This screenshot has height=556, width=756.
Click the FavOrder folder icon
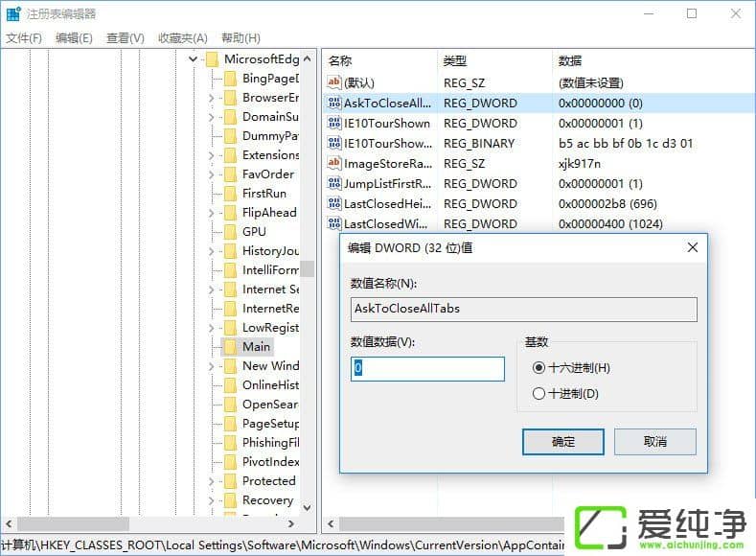click(231, 174)
